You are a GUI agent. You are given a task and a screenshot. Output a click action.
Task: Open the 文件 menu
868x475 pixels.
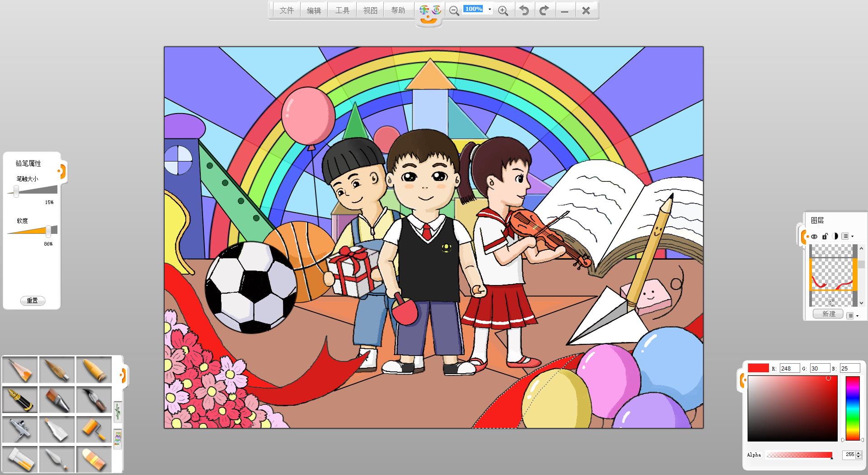tap(287, 10)
